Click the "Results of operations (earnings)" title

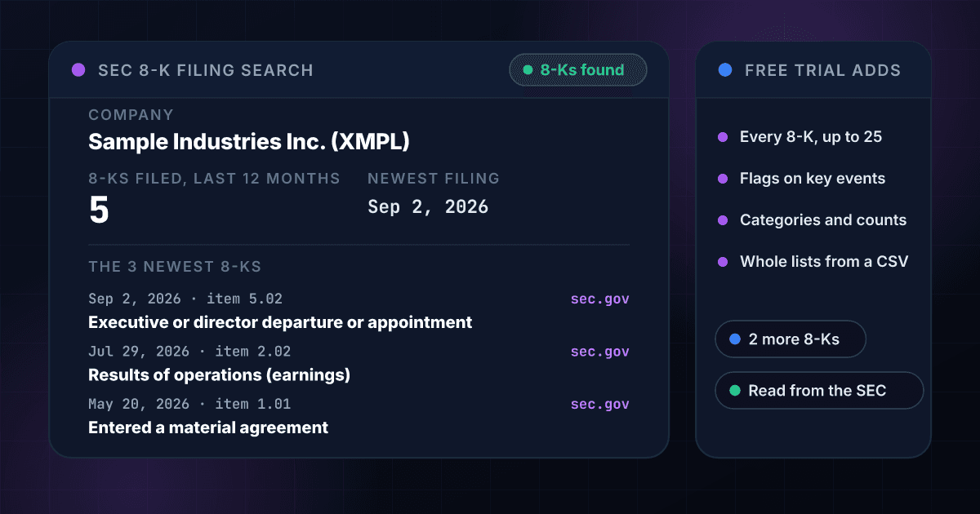click(219, 374)
